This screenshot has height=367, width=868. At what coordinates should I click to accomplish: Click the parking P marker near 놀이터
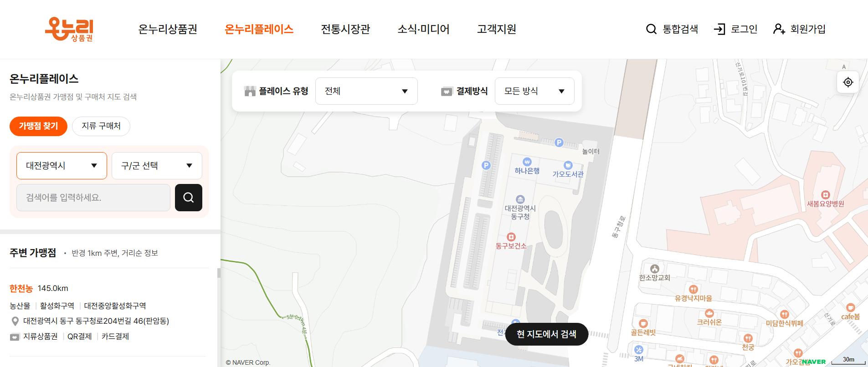click(559, 143)
